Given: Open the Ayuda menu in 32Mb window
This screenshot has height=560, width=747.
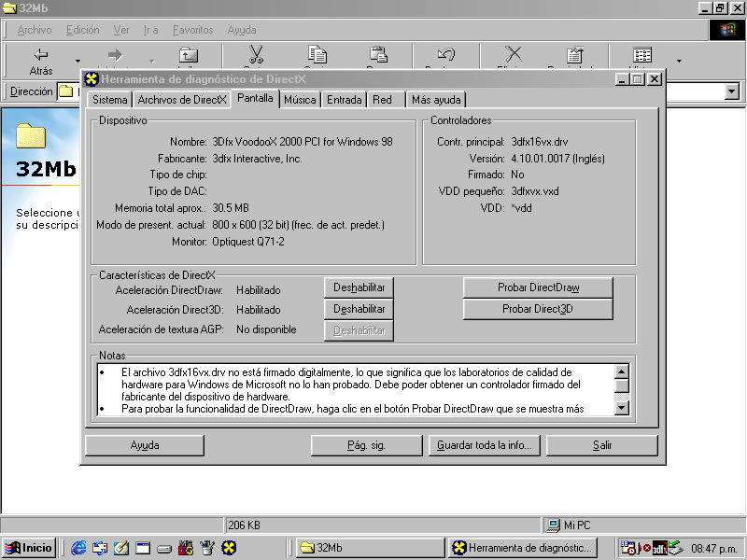Looking at the screenshot, I should point(242,30).
